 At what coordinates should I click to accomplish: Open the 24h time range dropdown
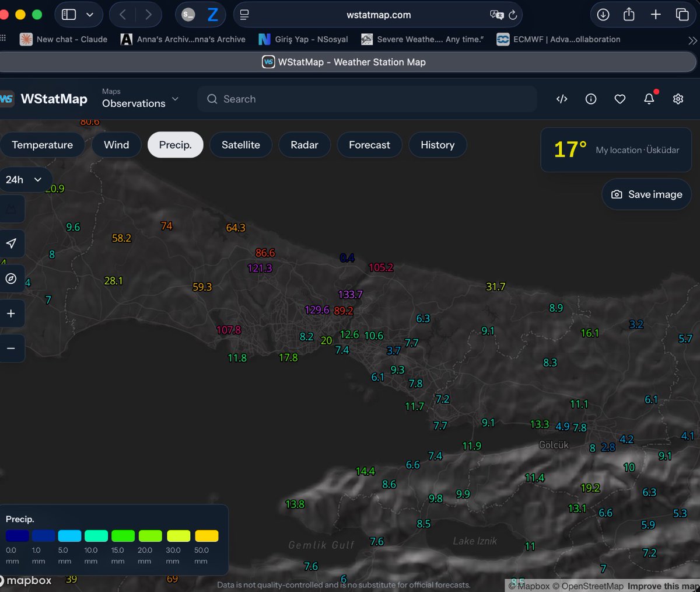24,180
